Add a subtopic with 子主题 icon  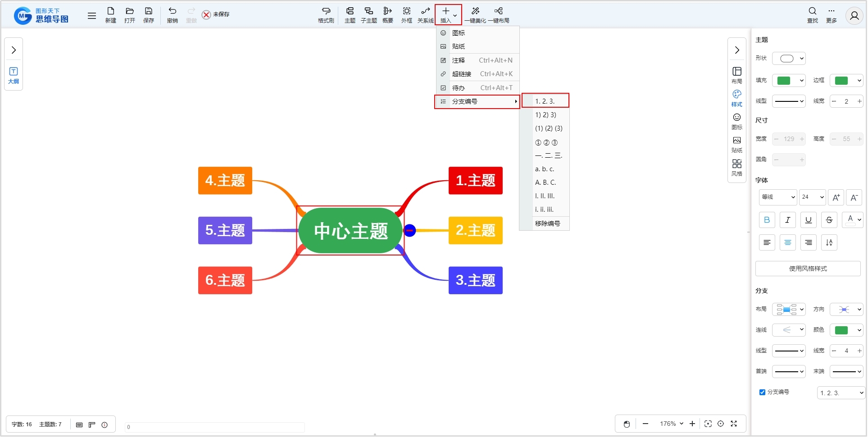tap(369, 15)
